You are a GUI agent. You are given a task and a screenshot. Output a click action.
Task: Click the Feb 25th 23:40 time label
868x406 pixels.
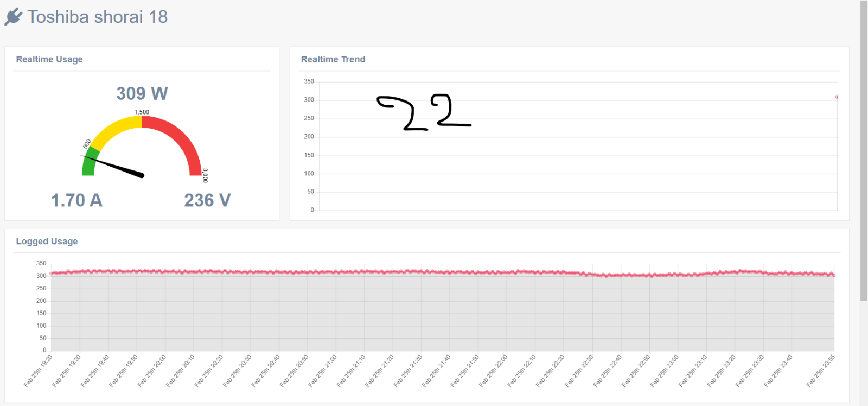pyautogui.click(x=778, y=371)
